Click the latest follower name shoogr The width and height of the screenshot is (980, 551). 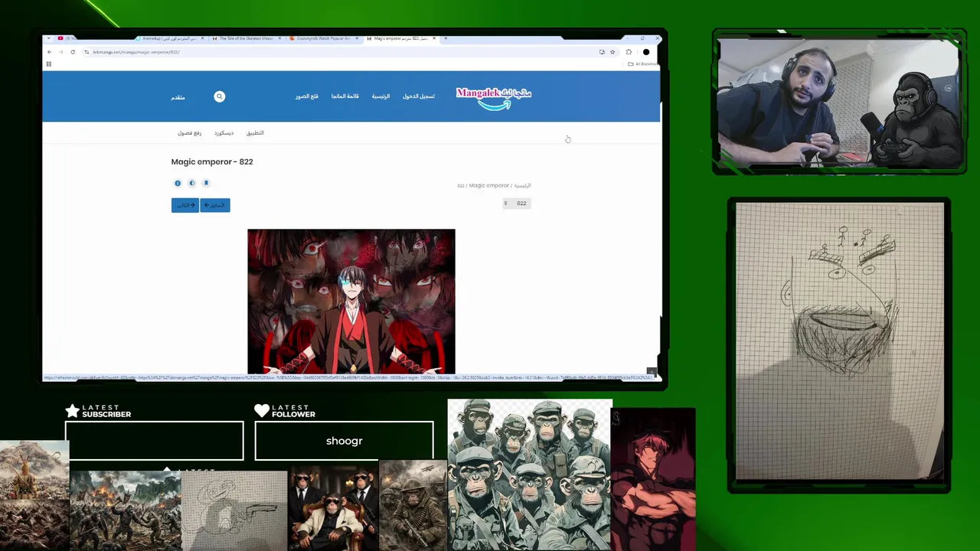(x=344, y=441)
